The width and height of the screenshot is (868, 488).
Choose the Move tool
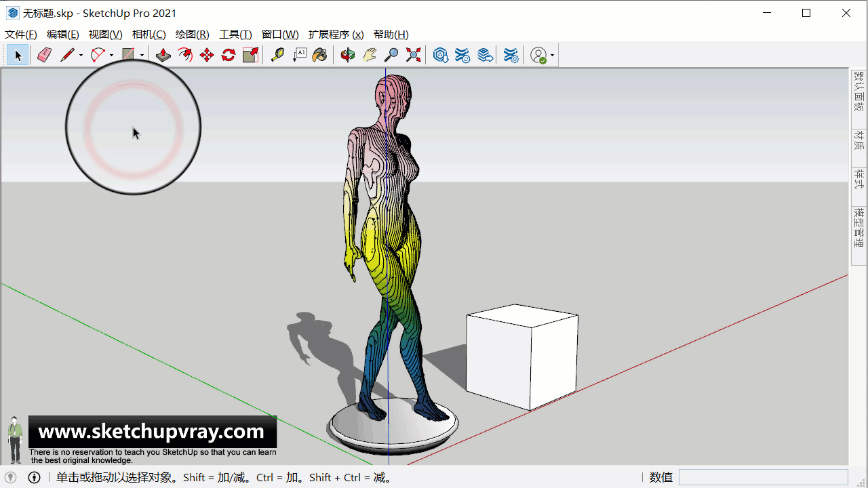(x=207, y=55)
